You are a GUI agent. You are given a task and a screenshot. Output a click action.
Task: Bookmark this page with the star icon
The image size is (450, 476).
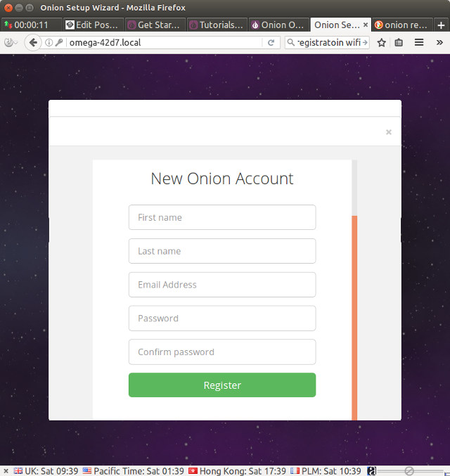pyautogui.click(x=381, y=42)
